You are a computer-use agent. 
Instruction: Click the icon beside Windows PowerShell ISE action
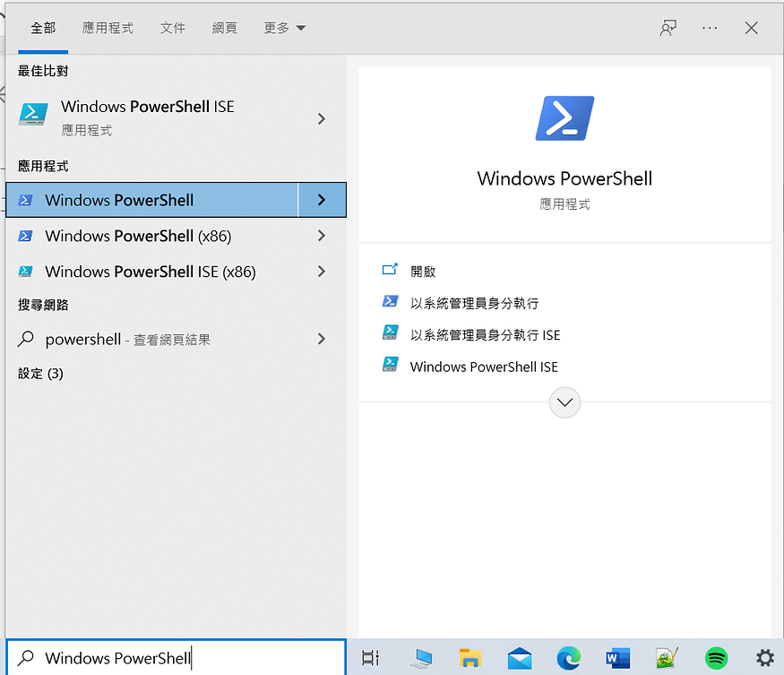coord(390,364)
